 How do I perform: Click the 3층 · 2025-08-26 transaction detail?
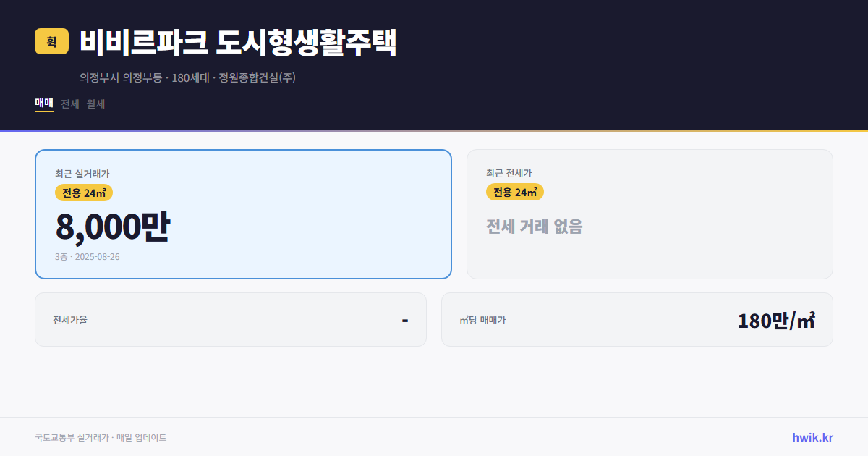[x=88, y=257]
